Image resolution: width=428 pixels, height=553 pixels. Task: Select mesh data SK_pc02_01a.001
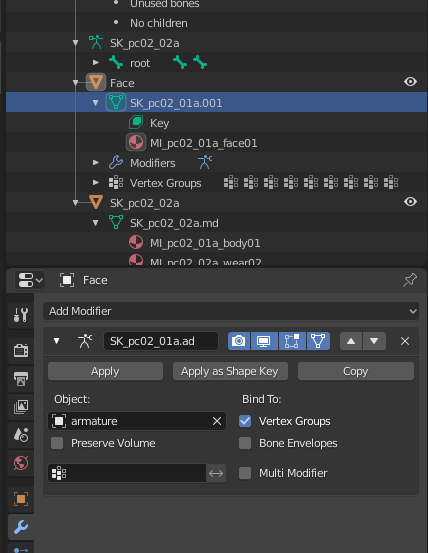[176, 103]
